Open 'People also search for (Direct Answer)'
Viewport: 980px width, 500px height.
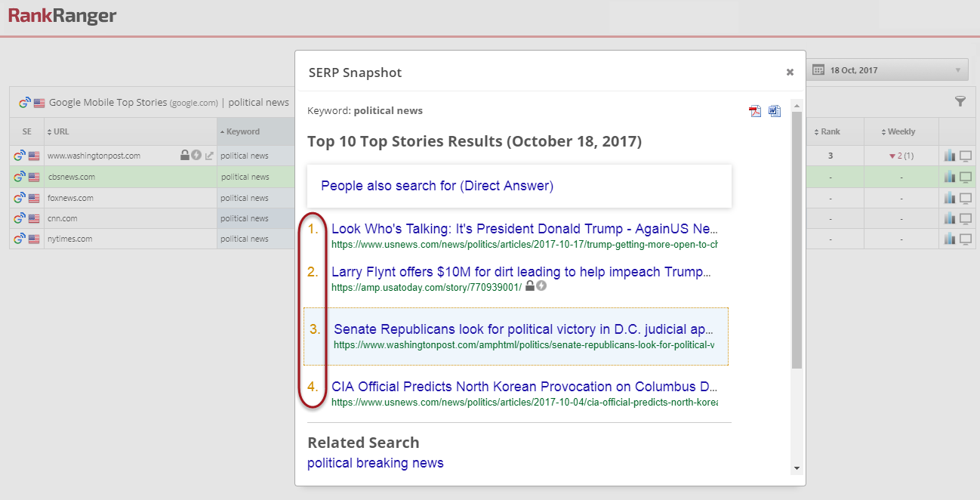[x=437, y=186]
